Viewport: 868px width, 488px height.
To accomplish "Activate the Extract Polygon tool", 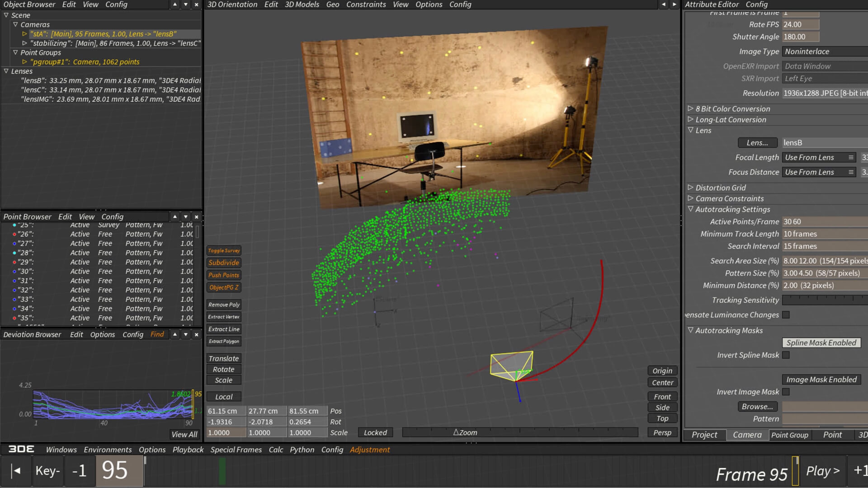I will click(224, 341).
